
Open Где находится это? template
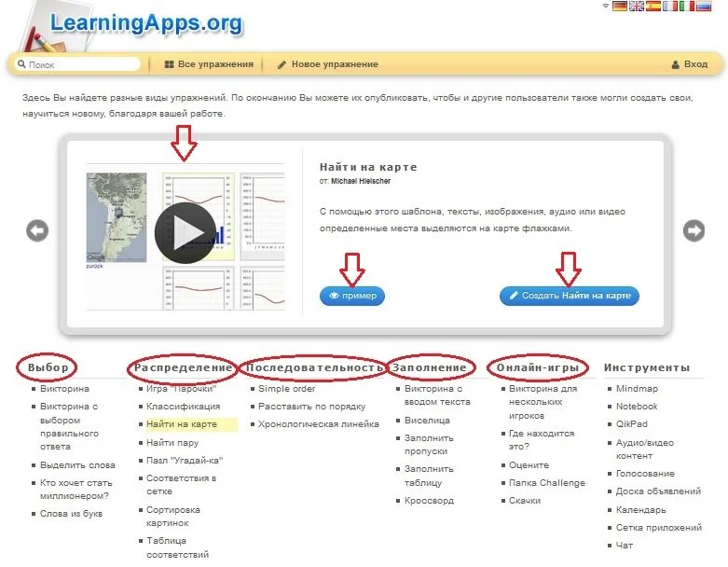542,440
